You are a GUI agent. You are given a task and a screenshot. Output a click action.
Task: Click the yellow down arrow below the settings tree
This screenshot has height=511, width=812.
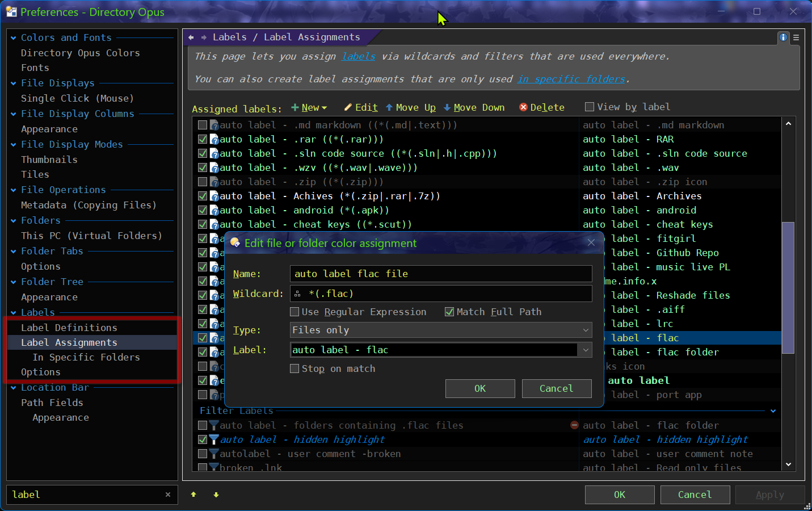click(216, 495)
